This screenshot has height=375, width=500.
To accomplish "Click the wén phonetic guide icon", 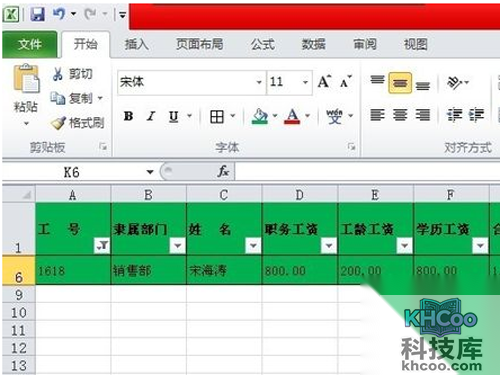I will coord(334,116).
